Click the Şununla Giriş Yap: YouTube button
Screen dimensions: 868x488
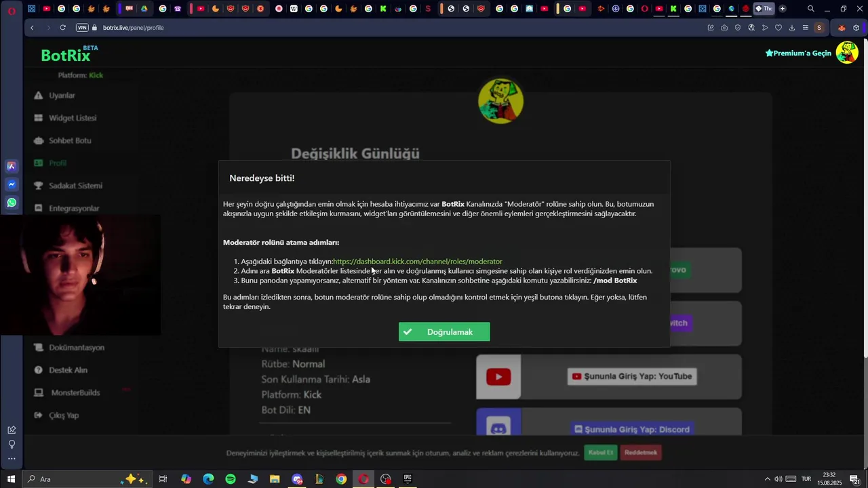pyautogui.click(x=632, y=377)
